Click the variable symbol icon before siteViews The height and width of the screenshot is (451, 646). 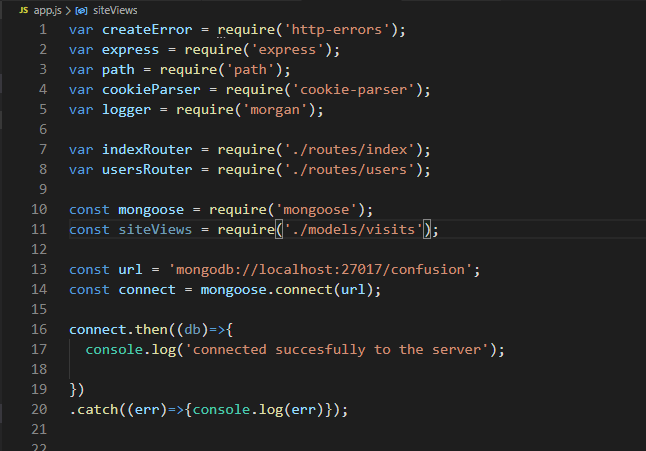(x=81, y=11)
